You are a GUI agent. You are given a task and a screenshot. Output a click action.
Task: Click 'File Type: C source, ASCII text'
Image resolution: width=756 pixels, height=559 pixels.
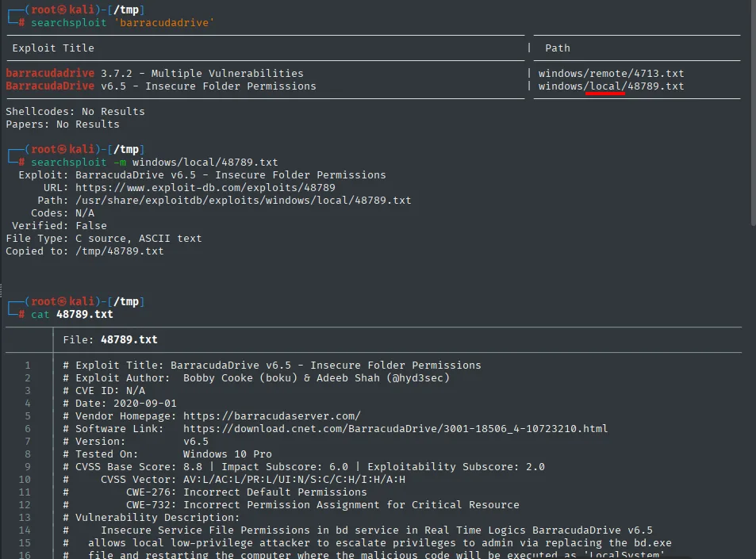pos(104,238)
